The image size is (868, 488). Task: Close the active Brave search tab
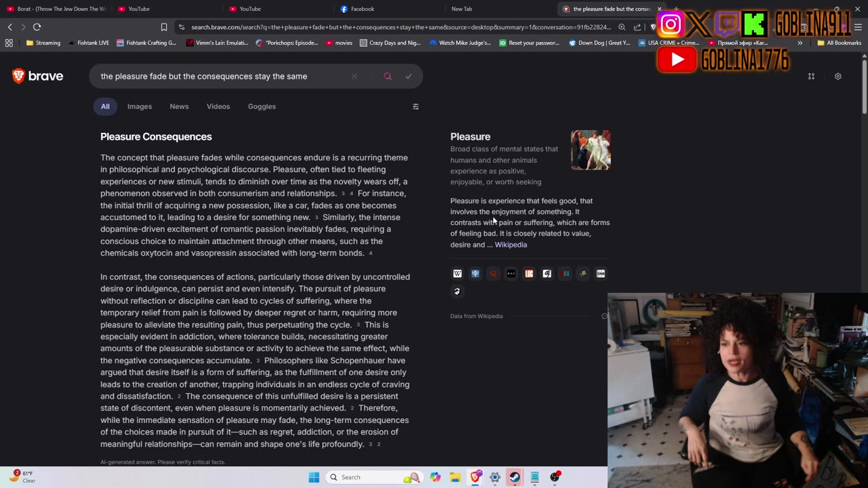point(659,9)
